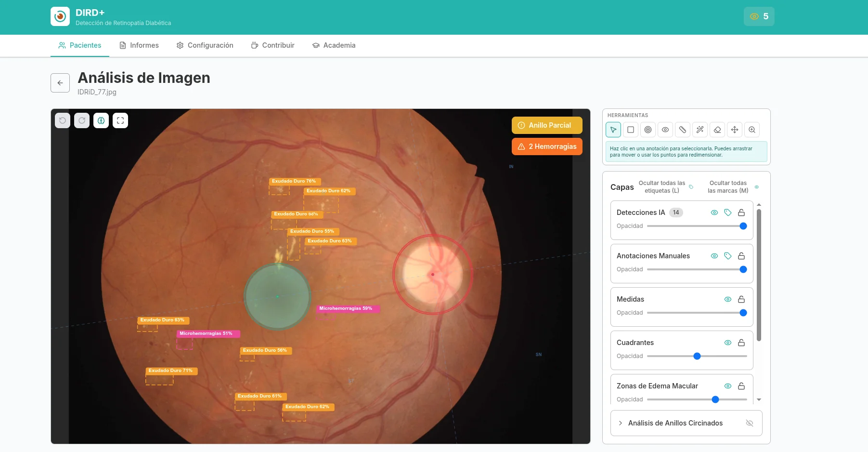The image size is (868, 452).
Task: Click the red optic disc circle
Action: [x=433, y=275]
